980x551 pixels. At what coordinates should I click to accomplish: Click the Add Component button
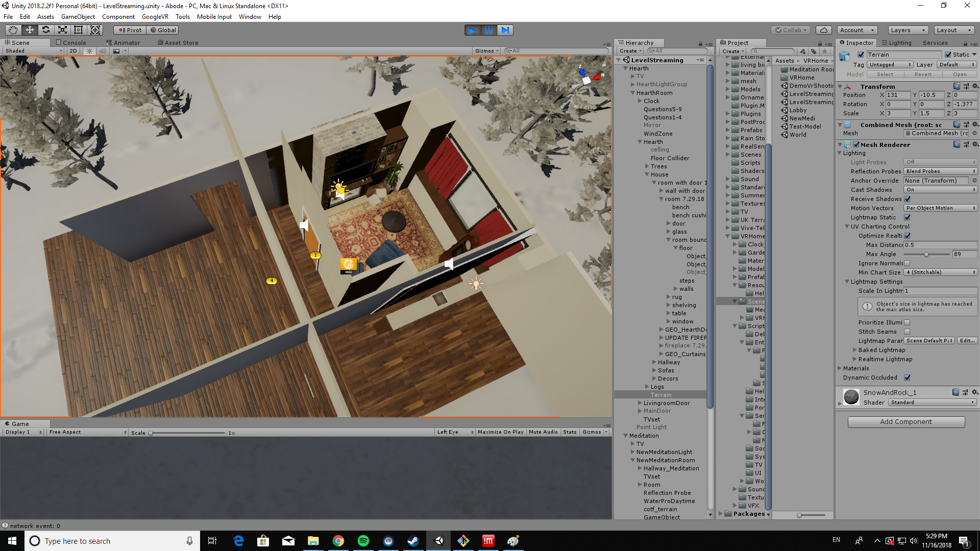[x=906, y=422]
